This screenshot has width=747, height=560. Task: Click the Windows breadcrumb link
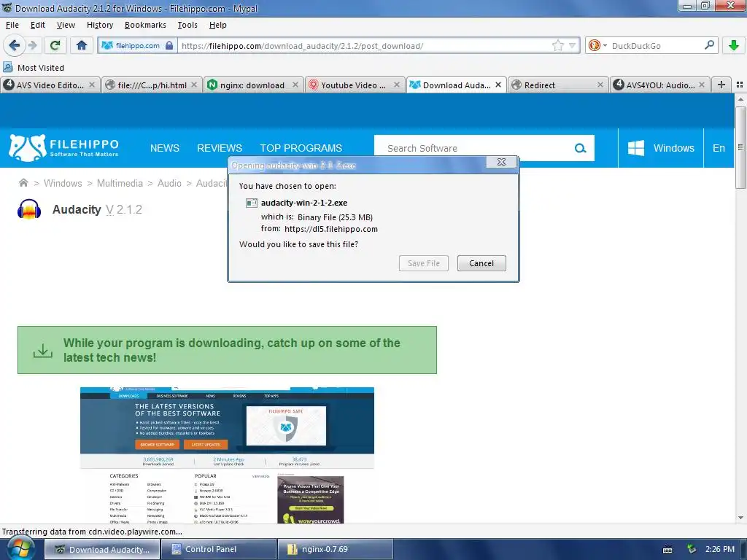click(63, 183)
